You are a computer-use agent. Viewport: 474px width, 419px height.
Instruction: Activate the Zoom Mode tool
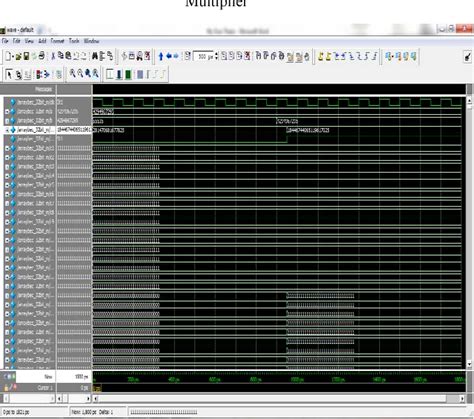pyautogui.click(x=18, y=74)
